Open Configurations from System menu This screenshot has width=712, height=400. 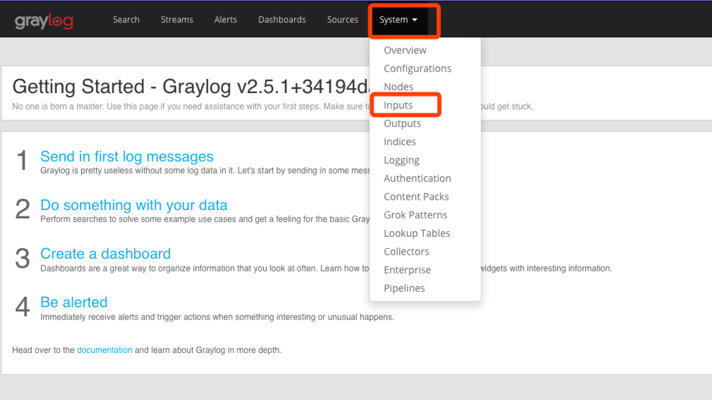(417, 68)
